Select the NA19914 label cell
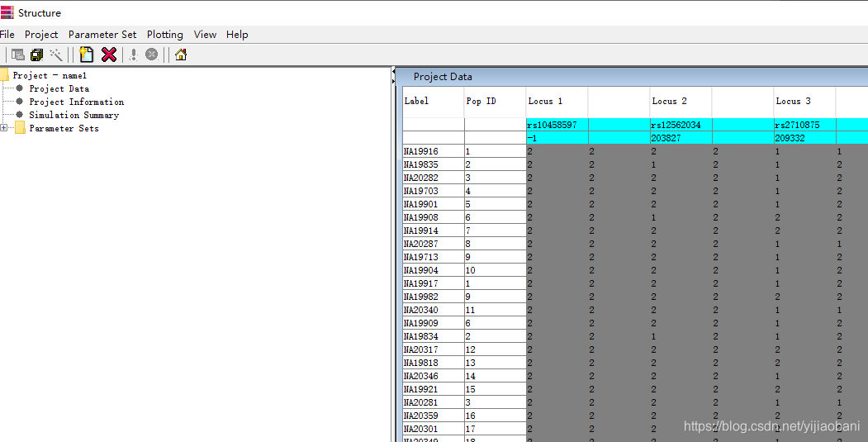 click(434, 231)
